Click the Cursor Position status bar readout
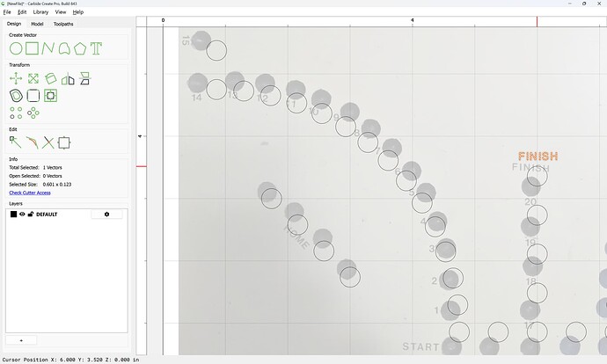The height and width of the screenshot is (364, 607). [71, 360]
